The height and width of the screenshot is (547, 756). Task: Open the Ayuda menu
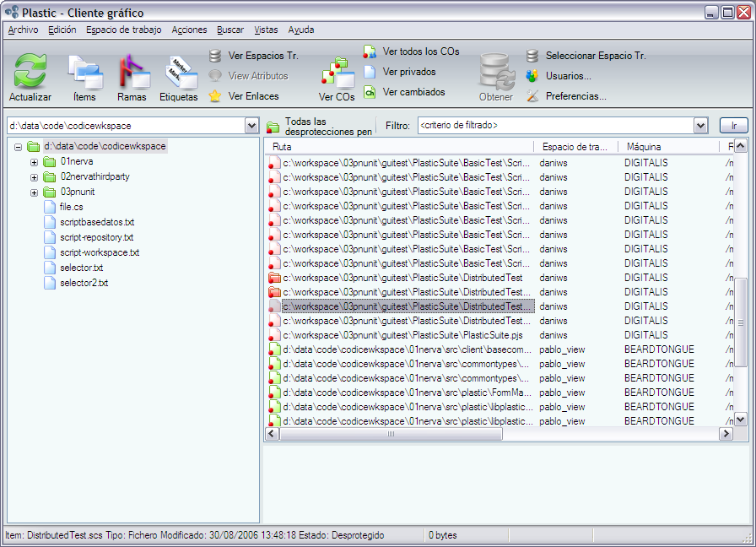tap(301, 30)
